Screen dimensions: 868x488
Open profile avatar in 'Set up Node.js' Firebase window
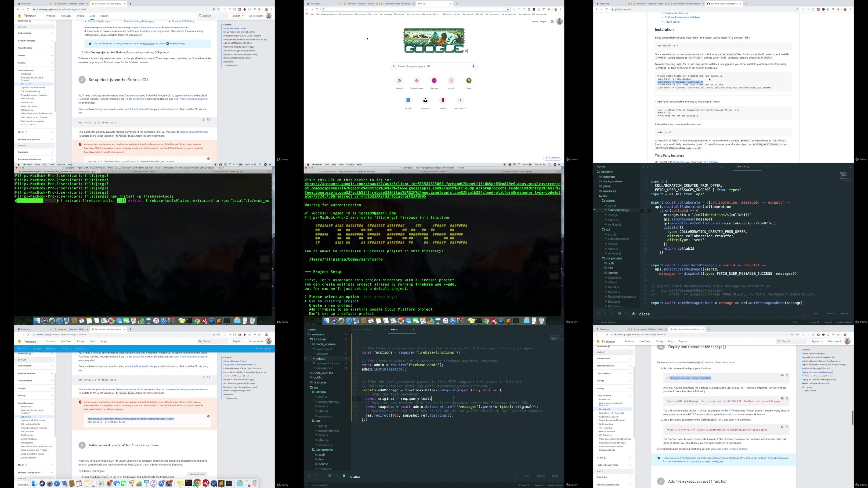pos(269,16)
